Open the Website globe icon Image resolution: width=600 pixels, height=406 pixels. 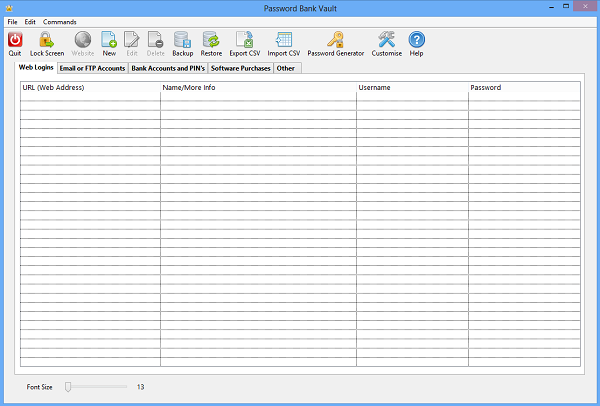click(83, 40)
